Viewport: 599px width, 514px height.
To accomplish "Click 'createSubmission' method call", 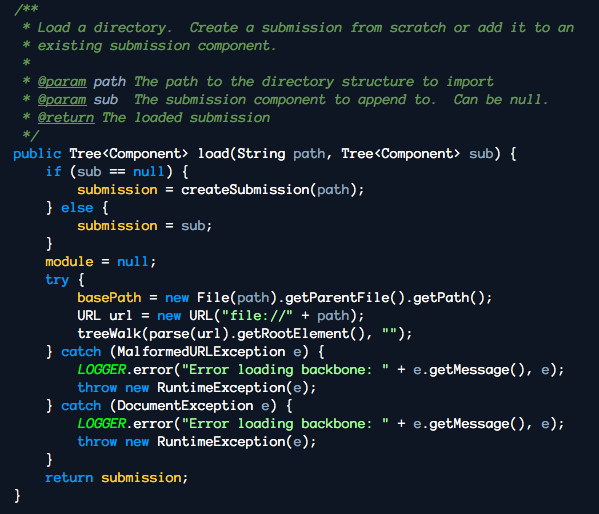I will pos(245,190).
